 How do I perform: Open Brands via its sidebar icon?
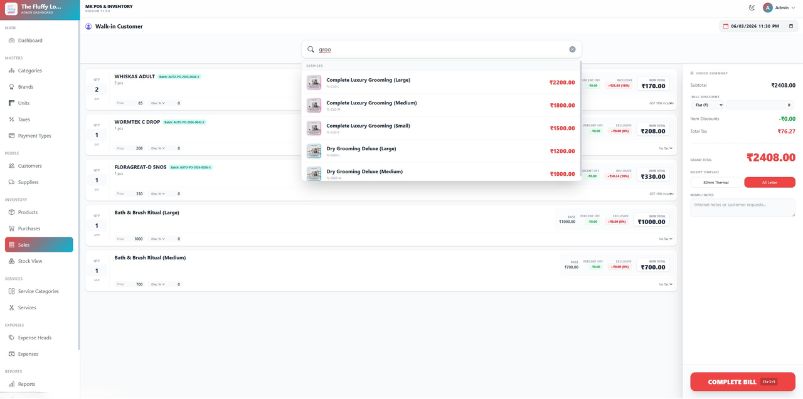pos(12,87)
